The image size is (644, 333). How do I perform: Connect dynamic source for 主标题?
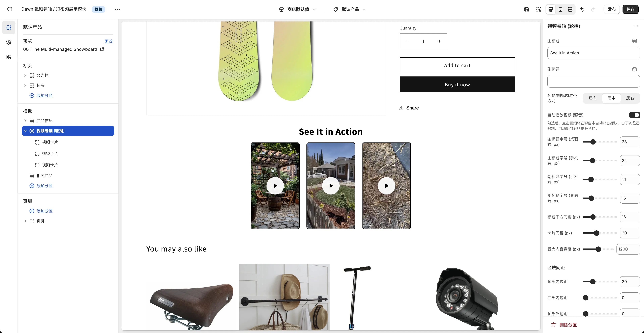click(634, 41)
